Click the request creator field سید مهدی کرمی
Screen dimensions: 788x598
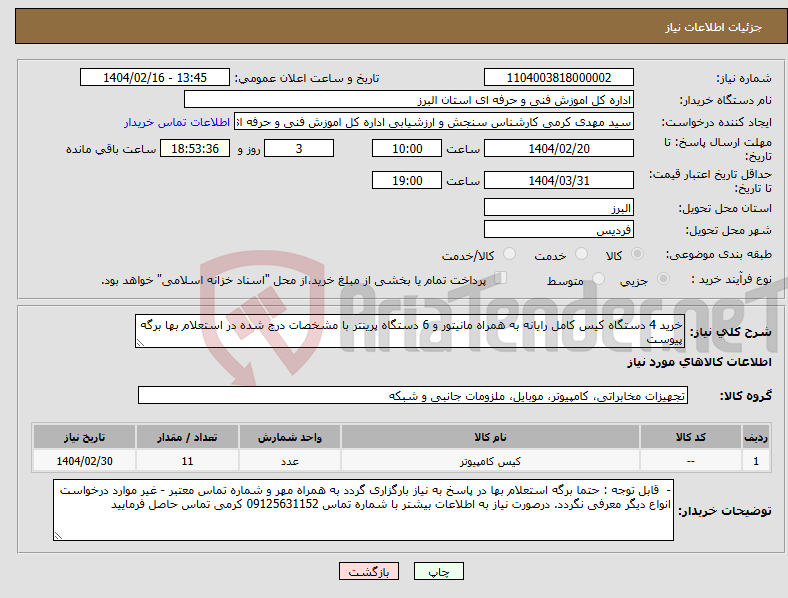(434, 122)
